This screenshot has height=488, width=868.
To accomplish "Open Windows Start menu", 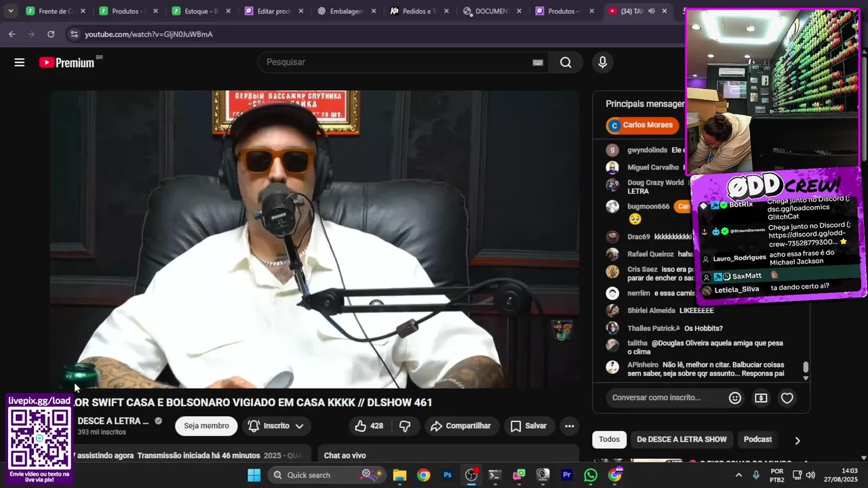I will (x=254, y=475).
